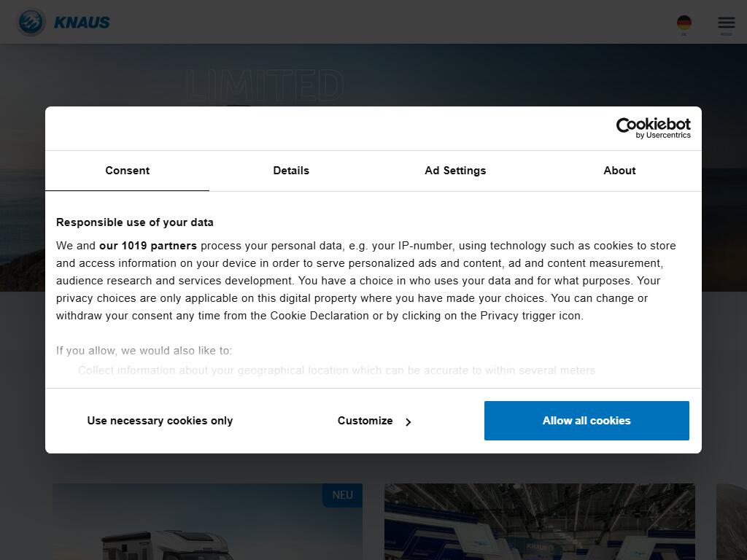Expand options via the Customize chevron arrow
Screen dimensions: 747x560
click(409, 421)
